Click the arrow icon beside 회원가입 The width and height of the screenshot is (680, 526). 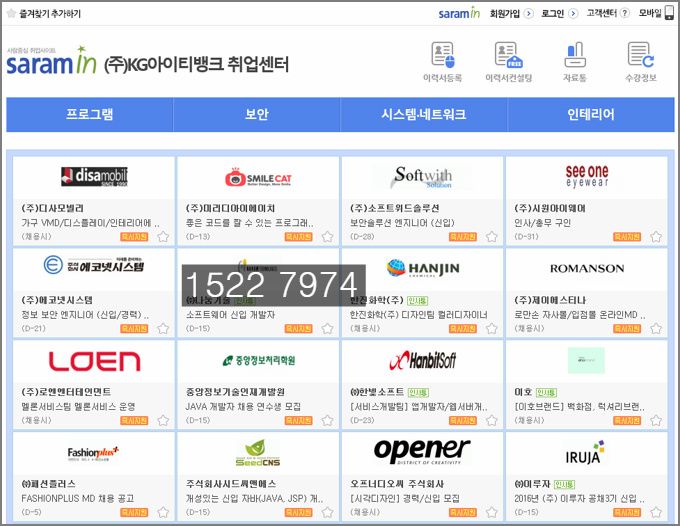tap(528, 13)
